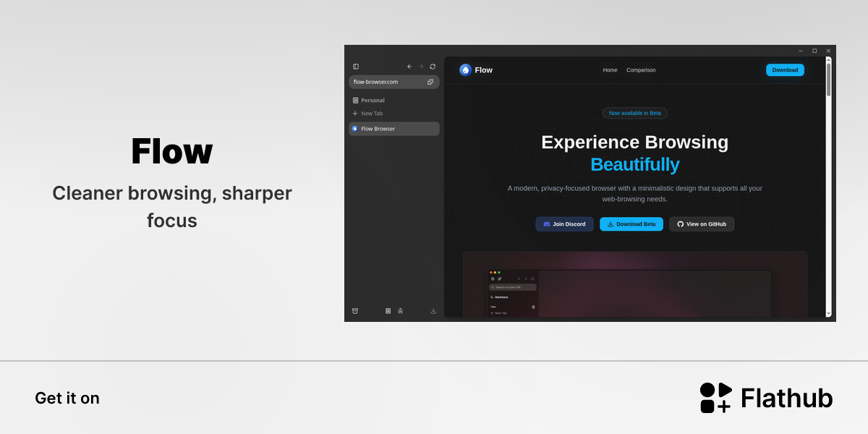Click the page scrollbar up arrow
Viewport: 868px width, 434px height.
[x=829, y=60]
